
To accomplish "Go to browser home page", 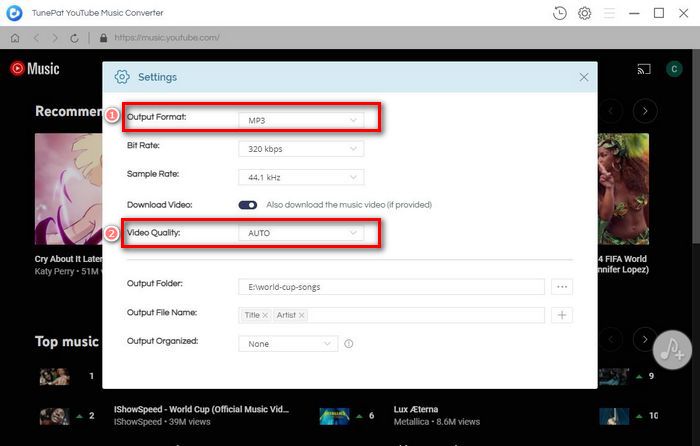I will click(14, 38).
